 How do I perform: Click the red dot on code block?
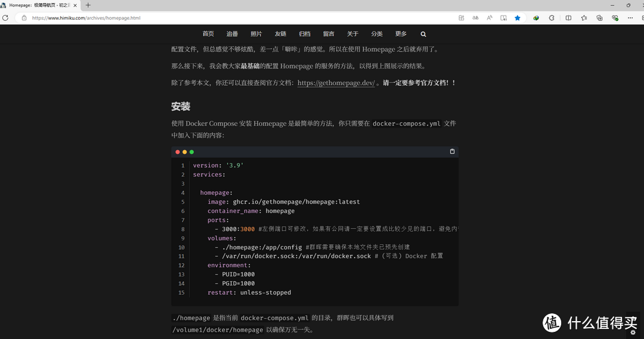(178, 152)
